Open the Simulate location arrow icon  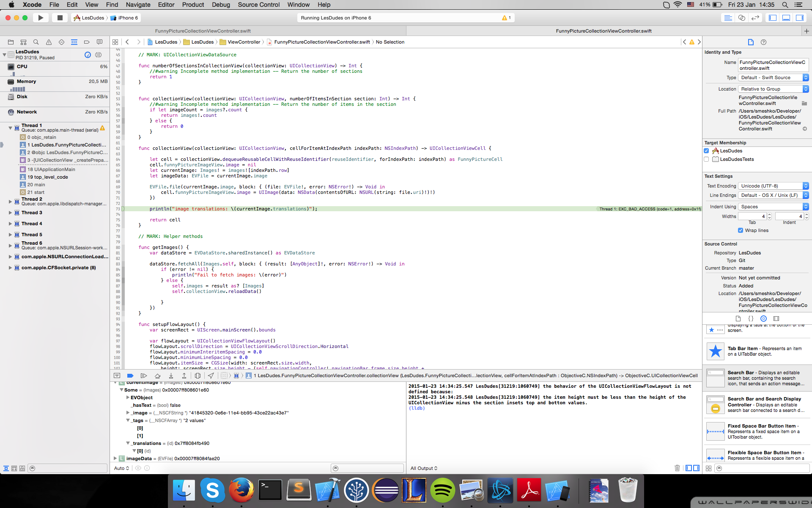(x=211, y=375)
